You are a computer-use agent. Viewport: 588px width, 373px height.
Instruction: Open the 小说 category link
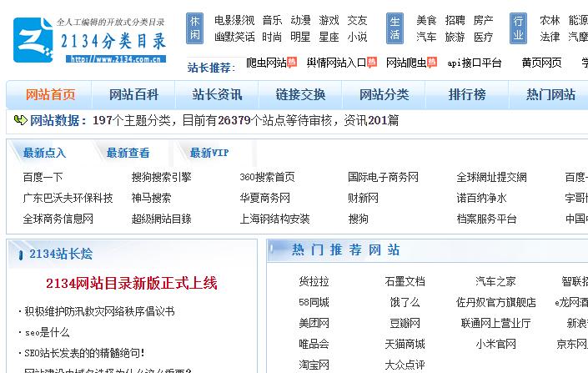click(357, 37)
